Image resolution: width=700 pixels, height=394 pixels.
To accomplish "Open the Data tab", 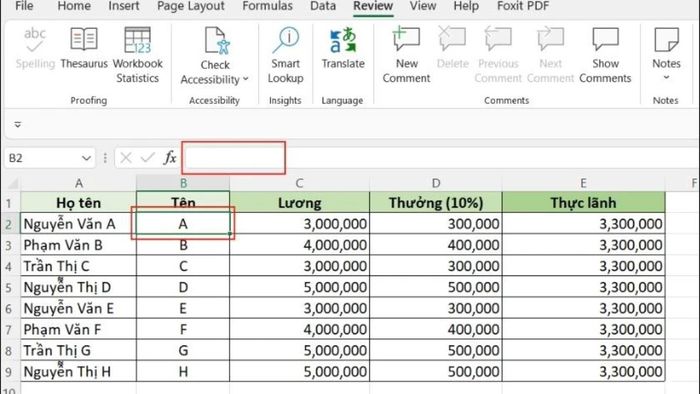I will (x=323, y=6).
